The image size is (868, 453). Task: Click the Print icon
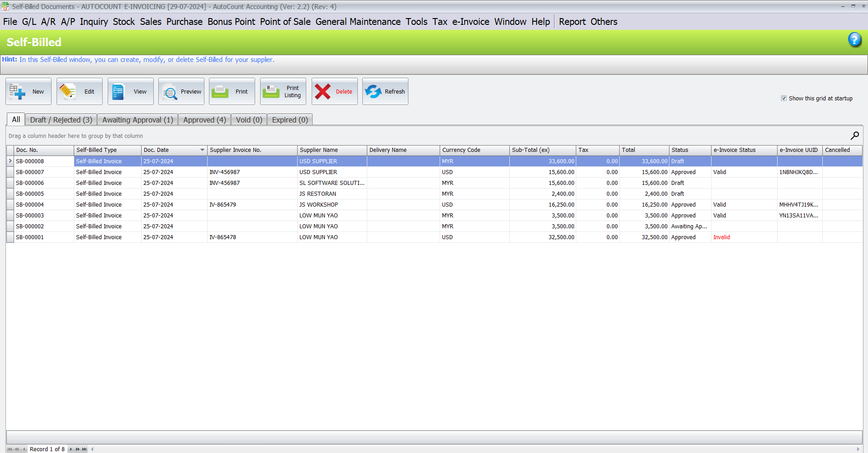pos(232,91)
